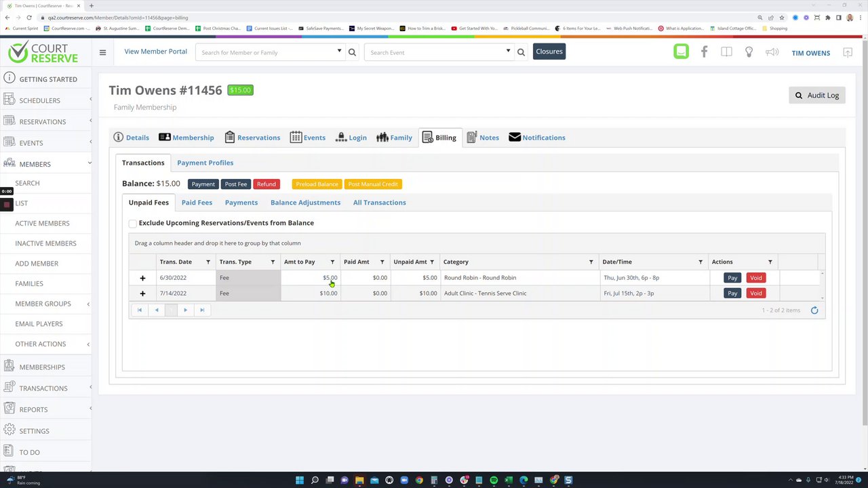Switch to the Paid Fees tab
The height and width of the screenshot is (488, 868).
pos(197,203)
